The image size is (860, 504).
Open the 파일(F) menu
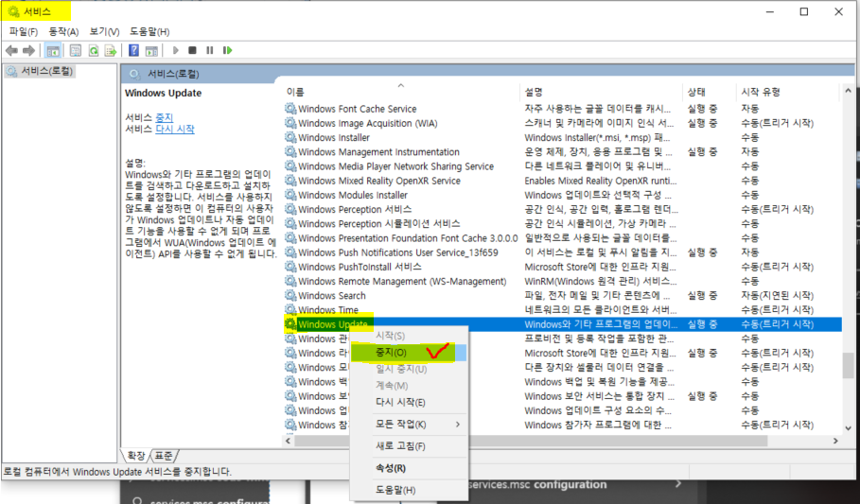tap(24, 32)
